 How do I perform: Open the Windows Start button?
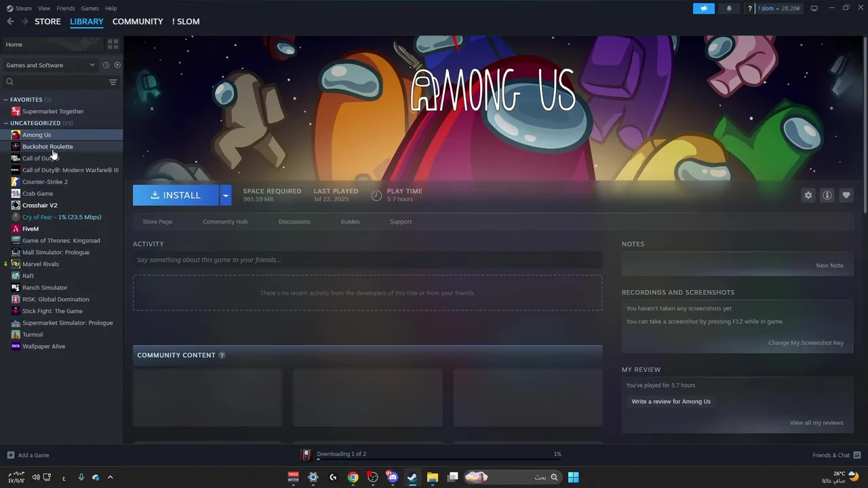coord(573,477)
